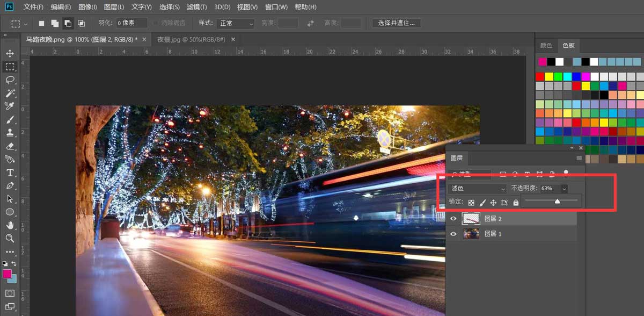Switch to the 色板 panel tab
Viewport: 644px width, 316px height.
point(568,46)
